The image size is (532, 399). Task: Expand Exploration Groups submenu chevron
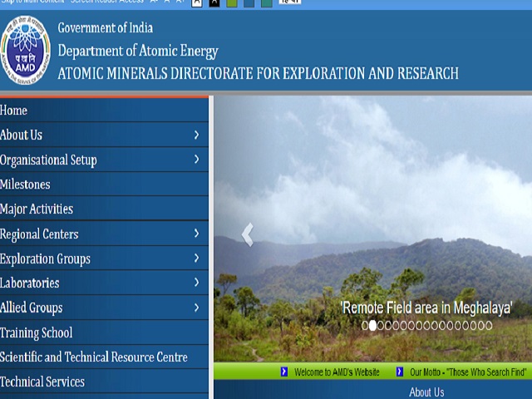click(196, 259)
